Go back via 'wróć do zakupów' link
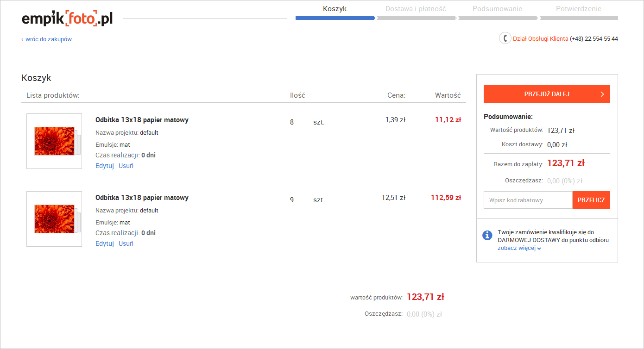This screenshot has height=349, width=644. pyautogui.click(x=47, y=39)
